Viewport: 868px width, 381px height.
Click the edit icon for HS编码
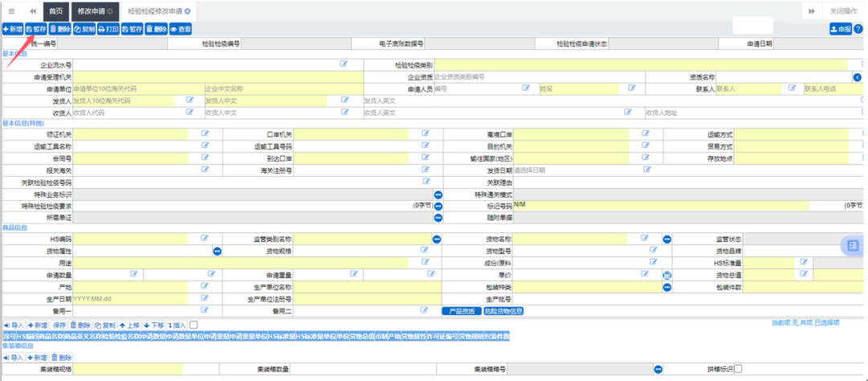[205, 238]
